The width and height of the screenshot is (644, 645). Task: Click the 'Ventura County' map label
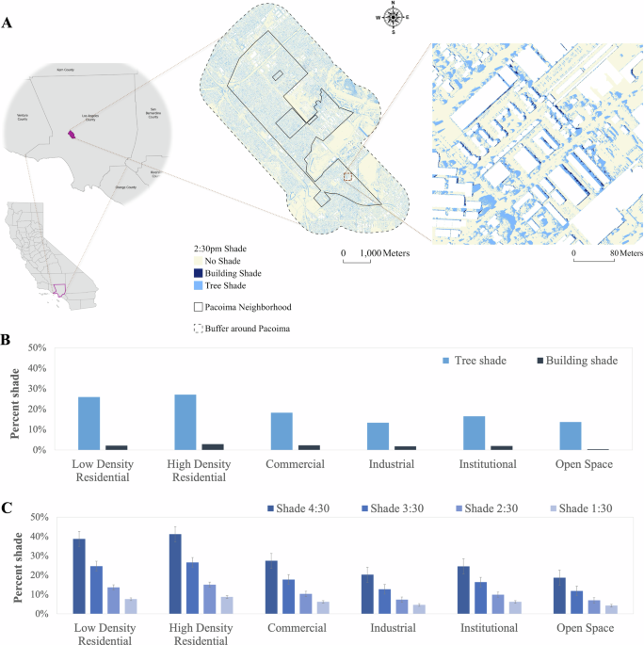(23, 118)
